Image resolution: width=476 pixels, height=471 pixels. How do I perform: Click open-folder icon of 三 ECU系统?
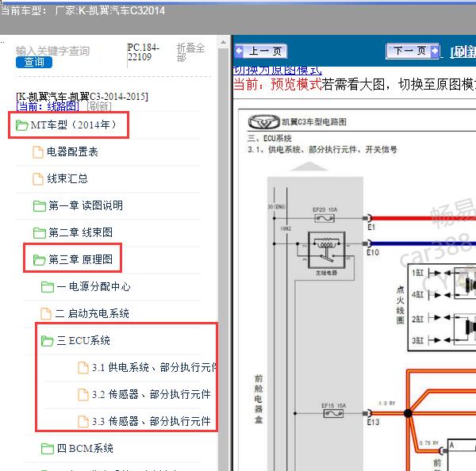point(48,341)
